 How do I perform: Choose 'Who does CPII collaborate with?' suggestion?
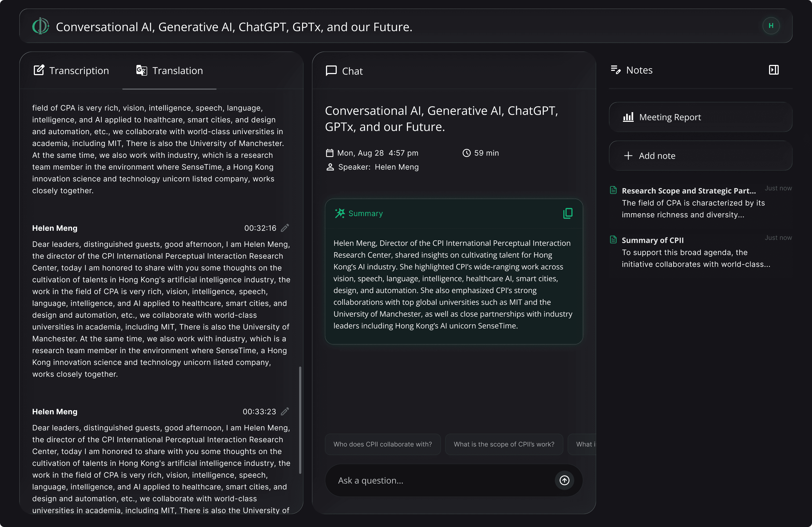tap(382, 444)
